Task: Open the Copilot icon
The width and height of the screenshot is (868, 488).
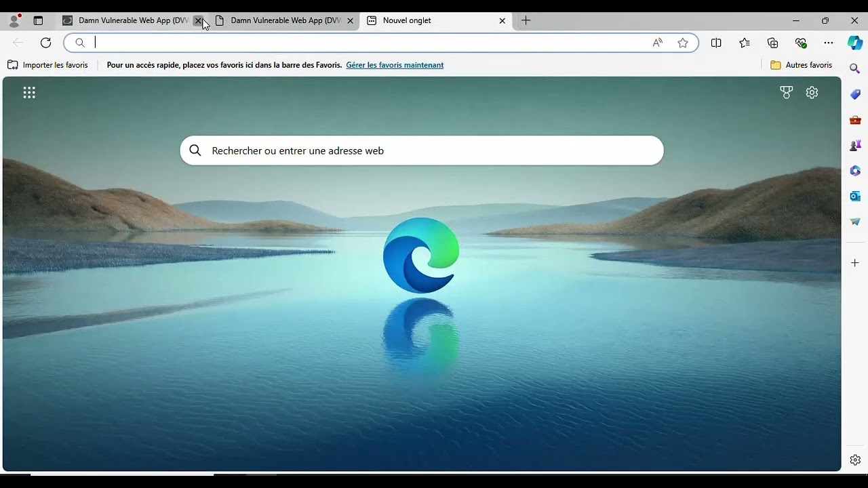Action: click(x=855, y=43)
